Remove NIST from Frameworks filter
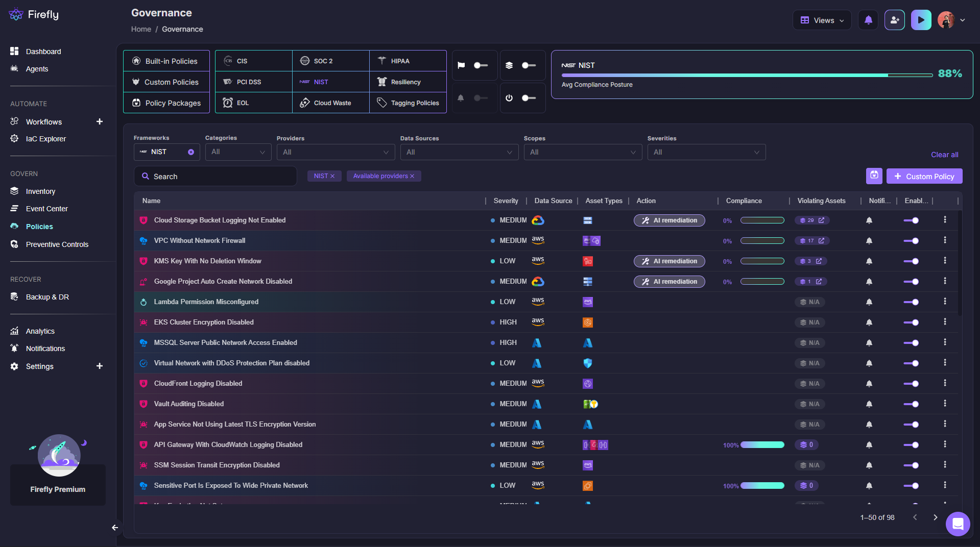 [x=191, y=152]
